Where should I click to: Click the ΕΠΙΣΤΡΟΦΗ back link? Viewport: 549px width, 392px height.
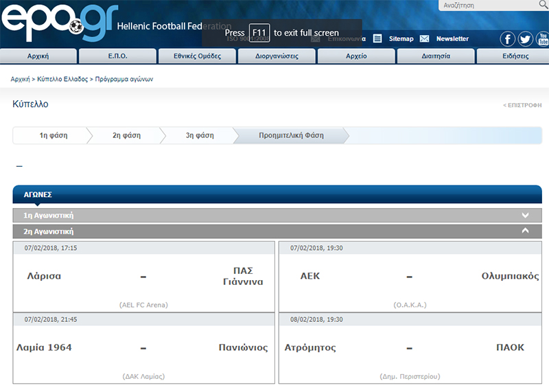coord(522,106)
